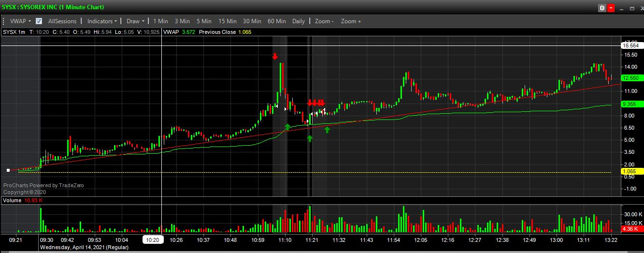Select the 16.564 crosshair price label
The image size is (644, 253).
[632, 45]
